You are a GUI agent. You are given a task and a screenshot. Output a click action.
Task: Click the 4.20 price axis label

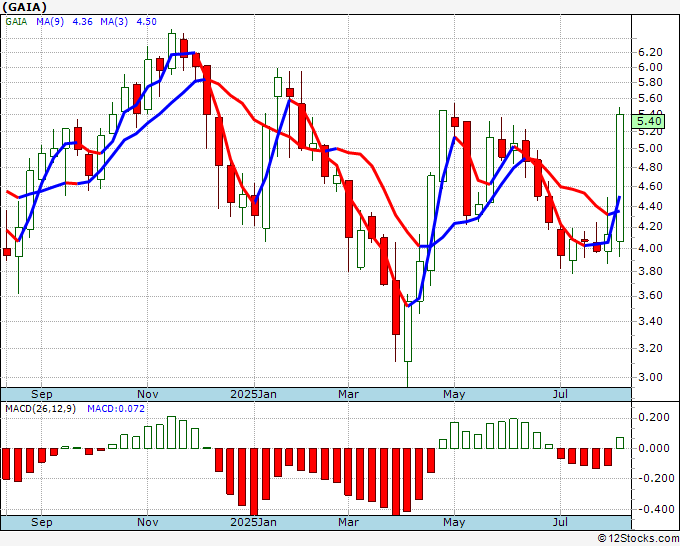coord(650,227)
